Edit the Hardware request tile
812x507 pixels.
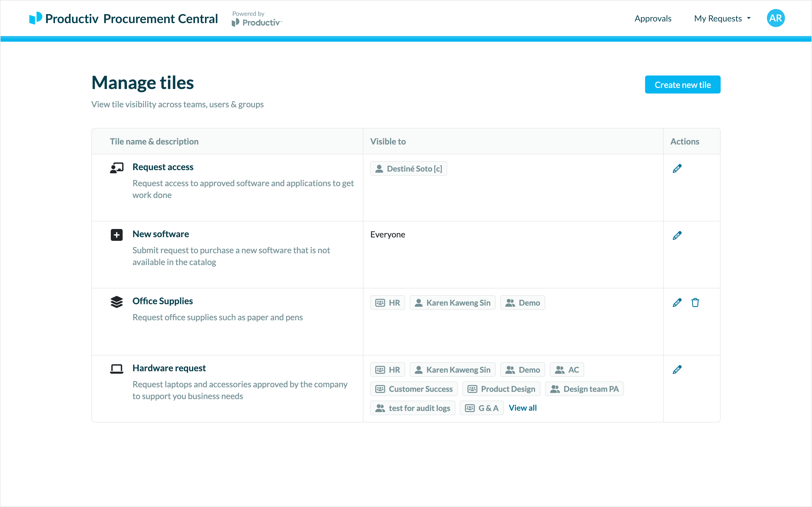coord(677,370)
